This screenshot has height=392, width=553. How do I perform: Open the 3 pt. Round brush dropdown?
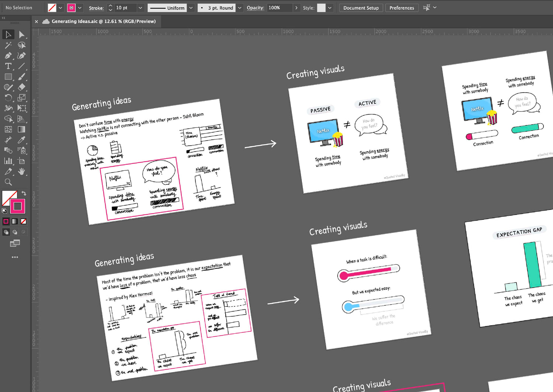coord(240,8)
